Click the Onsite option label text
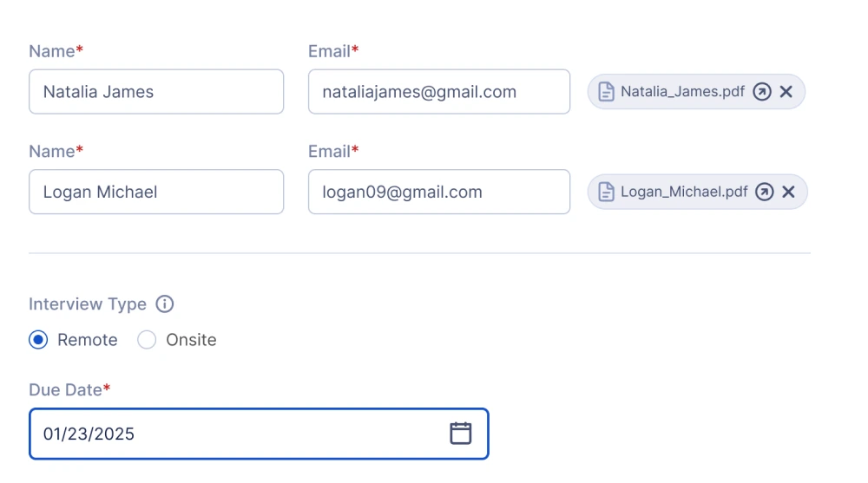 point(191,340)
